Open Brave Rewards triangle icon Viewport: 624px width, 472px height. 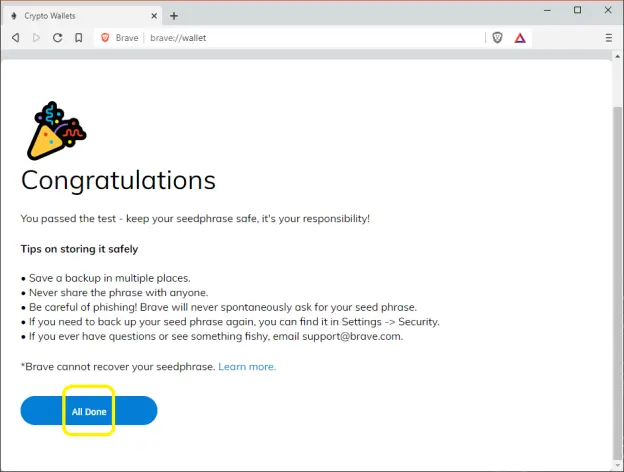tap(520, 38)
